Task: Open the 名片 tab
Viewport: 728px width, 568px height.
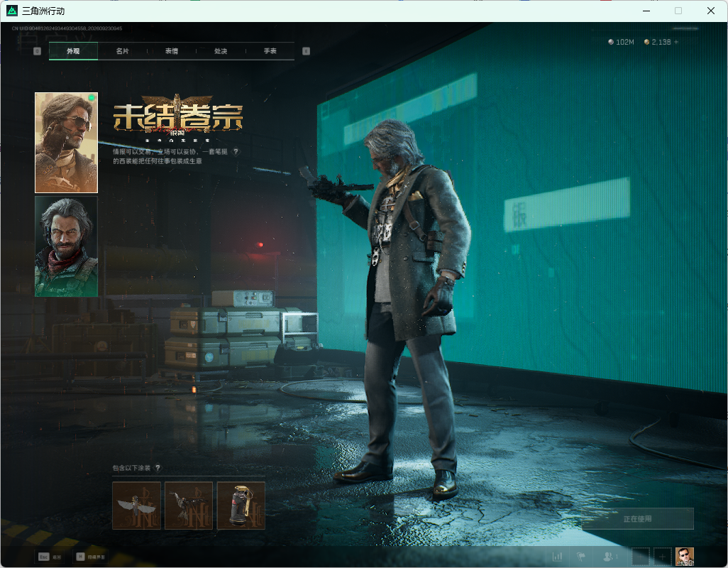Action: click(122, 51)
